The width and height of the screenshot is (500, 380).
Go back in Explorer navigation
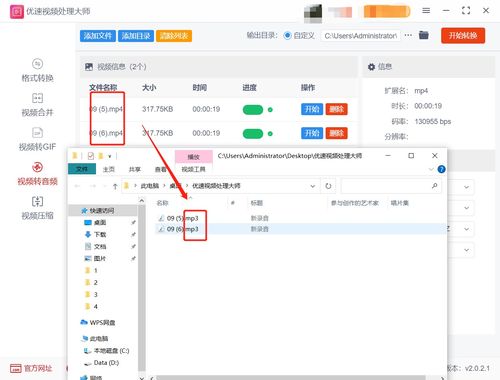[x=77, y=186]
